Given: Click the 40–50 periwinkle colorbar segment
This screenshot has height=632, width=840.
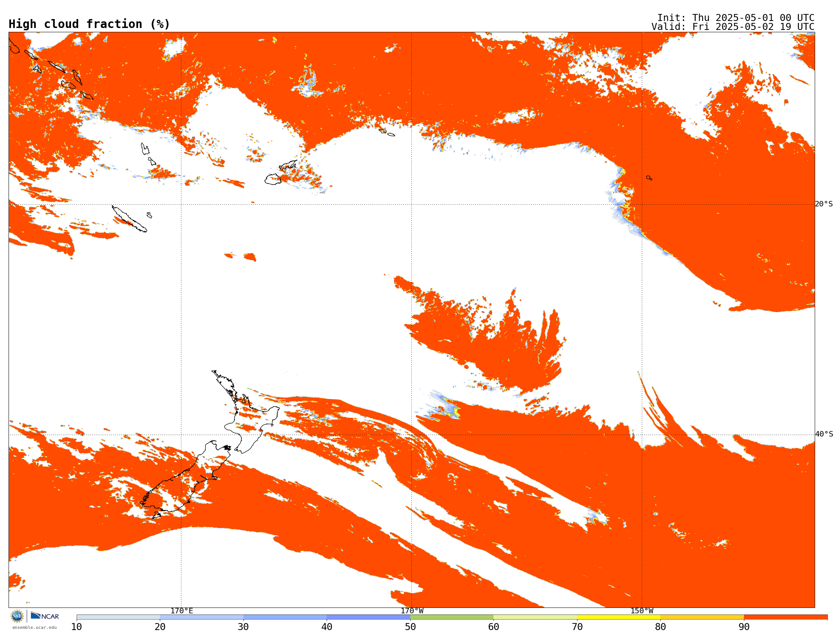Looking at the screenshot, I should point(368,617).
